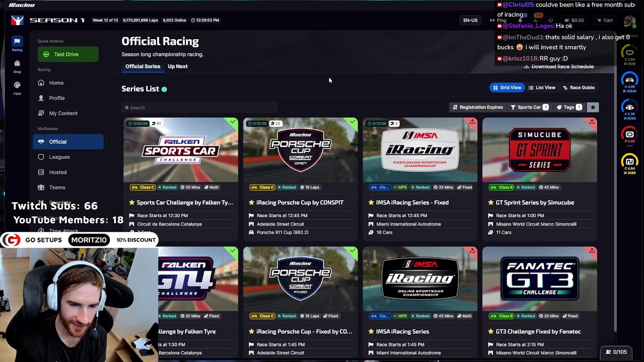The width and height of the screenshot is (644, 362).
Task: Open the Simucube GT Sprint Series thumbnail
Action: click(540, 150)
